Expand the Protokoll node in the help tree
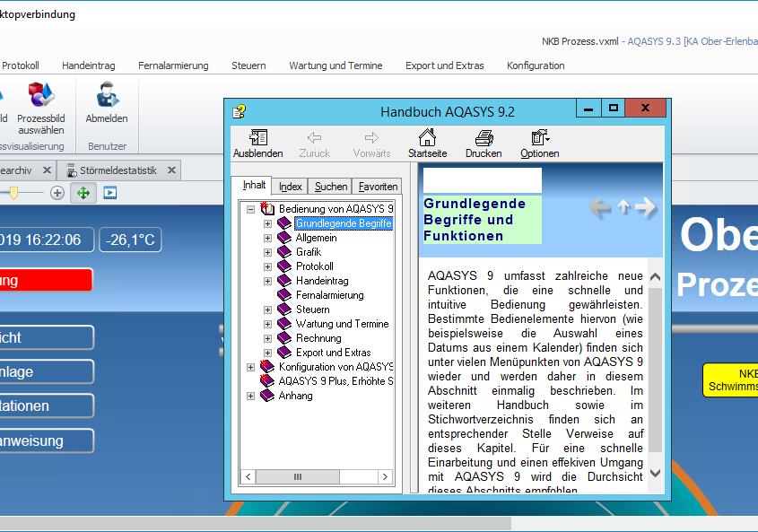 tap(267, 266)
